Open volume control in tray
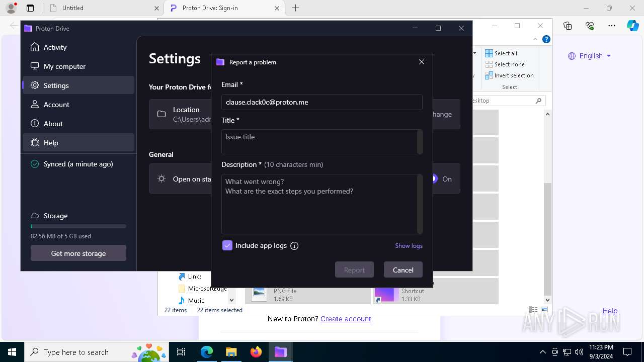Image resolution: width=644 pixels, height=362 pixels. click(579, 352)
